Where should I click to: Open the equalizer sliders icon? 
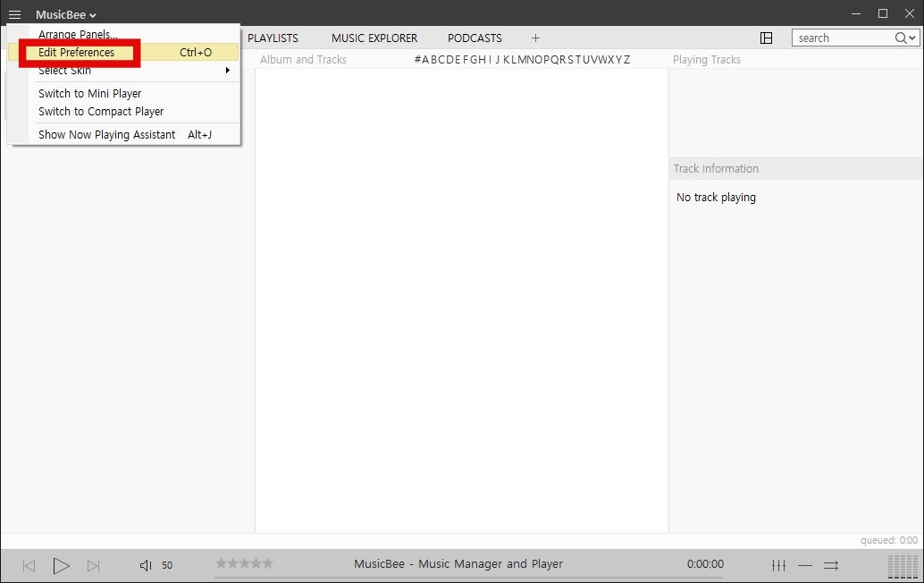tap(778, 566)
